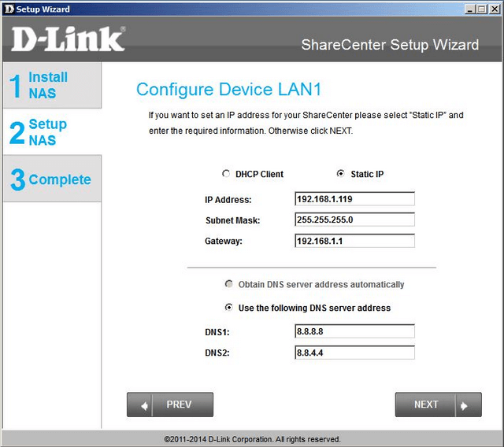Minimize the Setup Wizard window
The image size is (504, 447).
tap(469, 9)
